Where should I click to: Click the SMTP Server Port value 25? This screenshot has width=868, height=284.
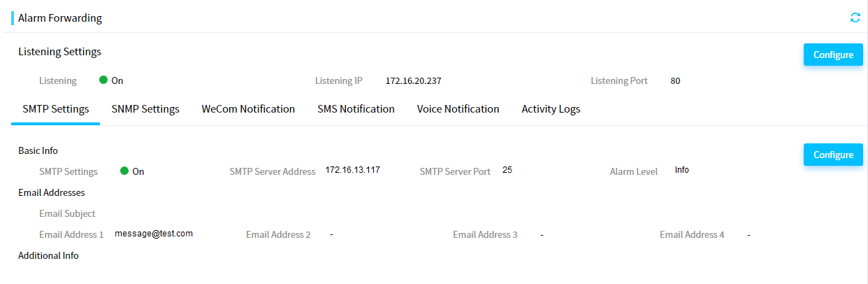(x=507, y=170)
